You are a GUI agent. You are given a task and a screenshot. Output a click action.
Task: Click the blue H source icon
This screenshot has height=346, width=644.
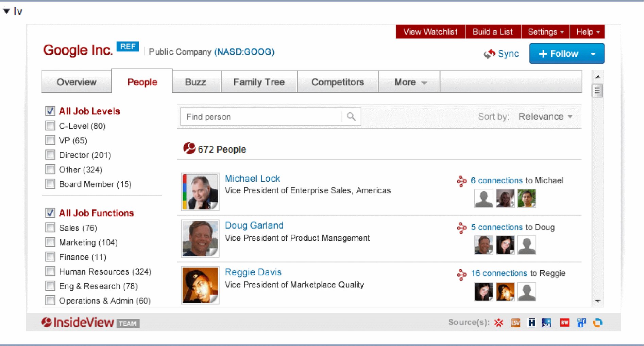tap(531, 323)
